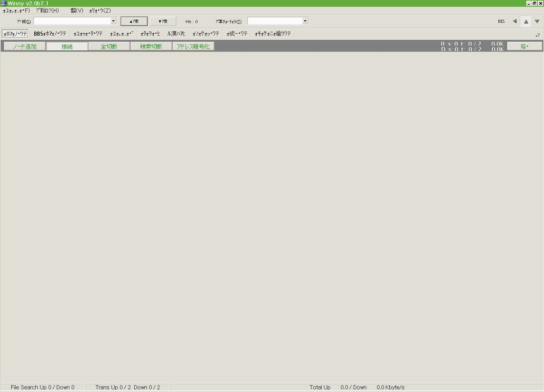Click the アドレス暗号化 button
This screenshot has height=392, width=544.
coord(193,46)
